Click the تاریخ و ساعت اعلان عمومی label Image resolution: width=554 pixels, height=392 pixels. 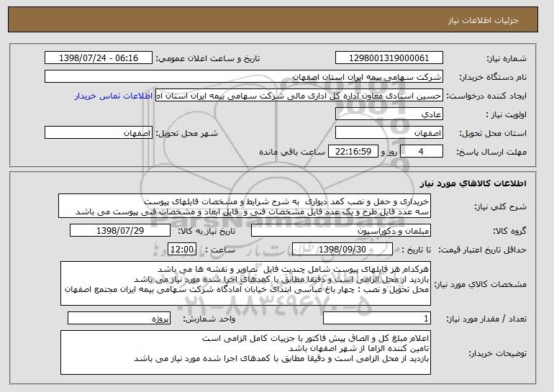click(x=208, y=58)
